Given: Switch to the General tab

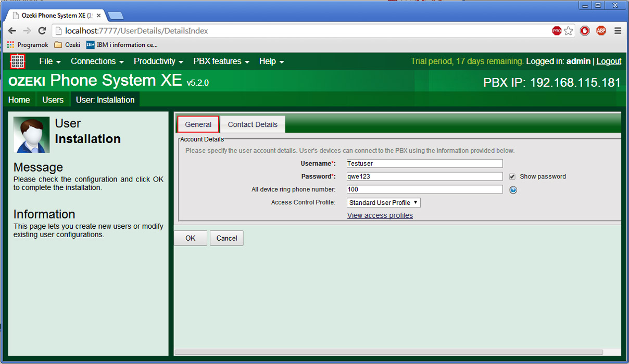Looking at the screenshot, I should (x=198, y=124).
